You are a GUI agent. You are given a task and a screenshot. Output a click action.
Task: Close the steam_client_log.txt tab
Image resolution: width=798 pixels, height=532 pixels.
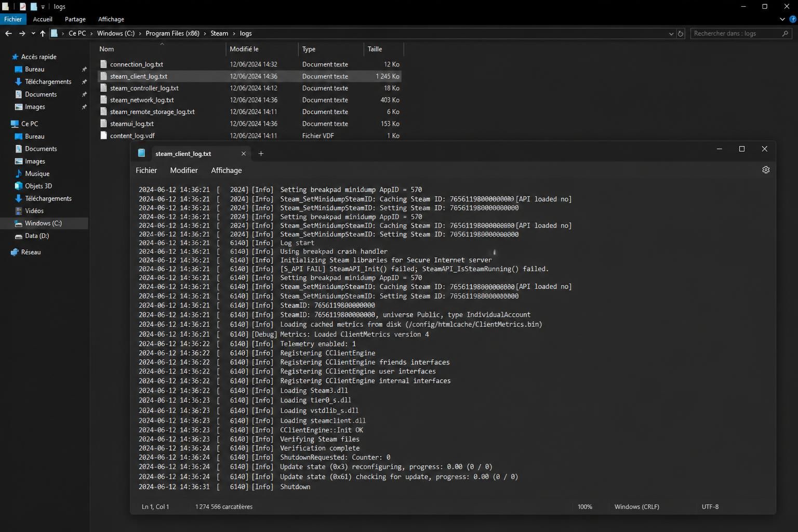click(243, 154)
